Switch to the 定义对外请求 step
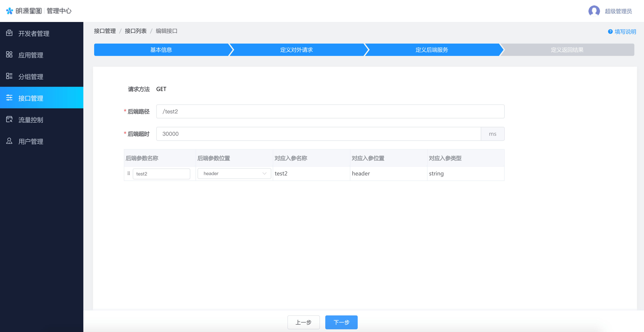This screenshot has width=644, height=332. click(296, 50)
